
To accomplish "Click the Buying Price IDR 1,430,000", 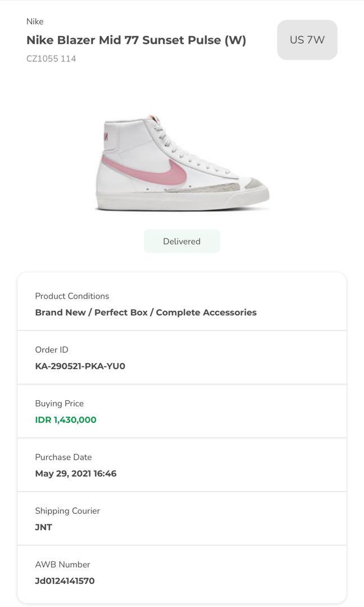I will [66, 420].
